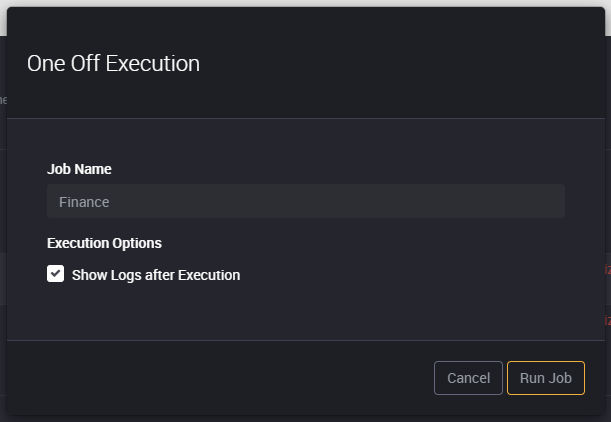
Task: Click the dimmed backdrop above the dialog
Action: coord(306,3)
